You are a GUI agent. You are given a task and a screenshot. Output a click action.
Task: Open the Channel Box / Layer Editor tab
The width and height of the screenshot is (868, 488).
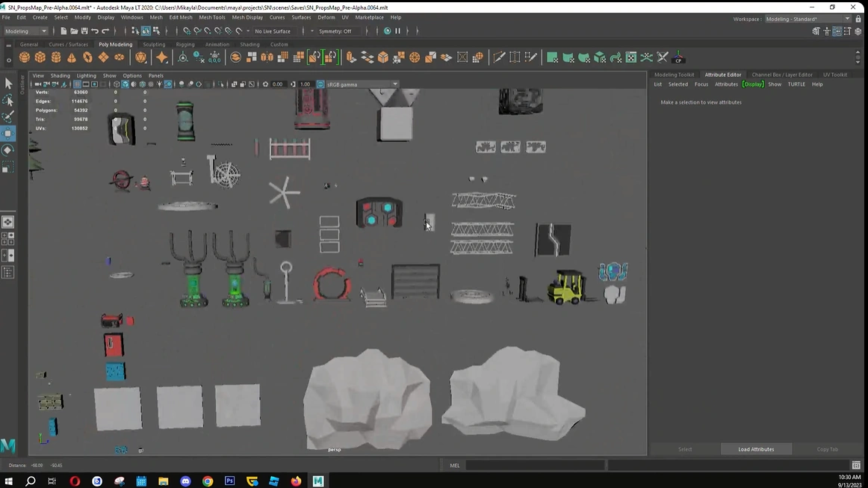(x=781, y=75)
